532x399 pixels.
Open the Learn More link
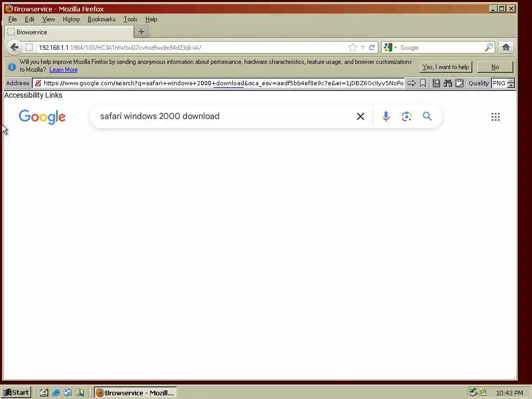(63, 70)
